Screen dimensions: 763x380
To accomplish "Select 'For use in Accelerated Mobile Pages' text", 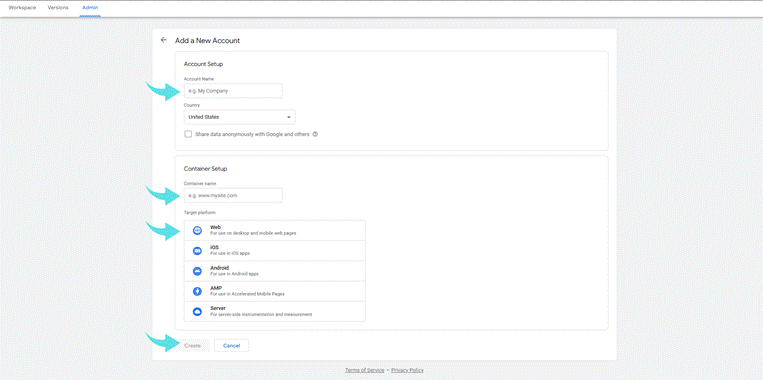I will tap(247, 294).
